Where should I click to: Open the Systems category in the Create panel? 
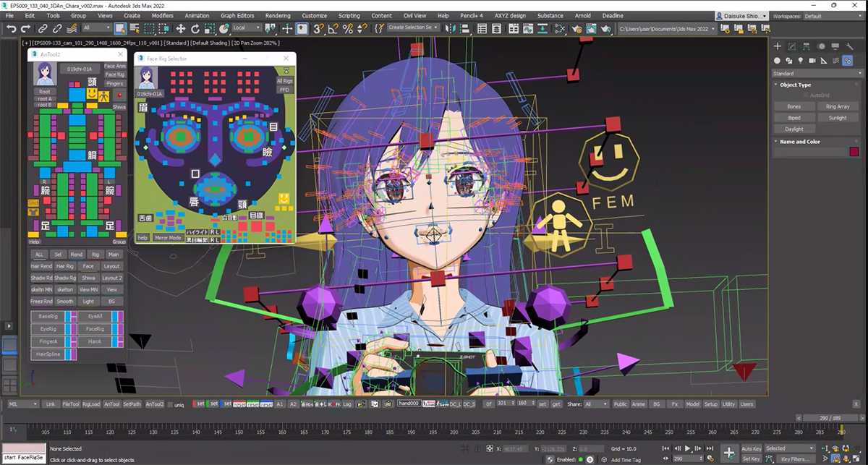point(848,61)
